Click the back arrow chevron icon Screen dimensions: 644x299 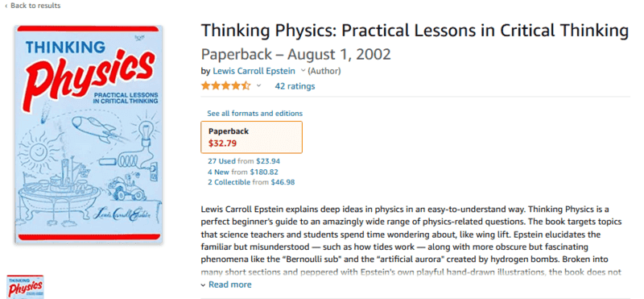(6, 6)
